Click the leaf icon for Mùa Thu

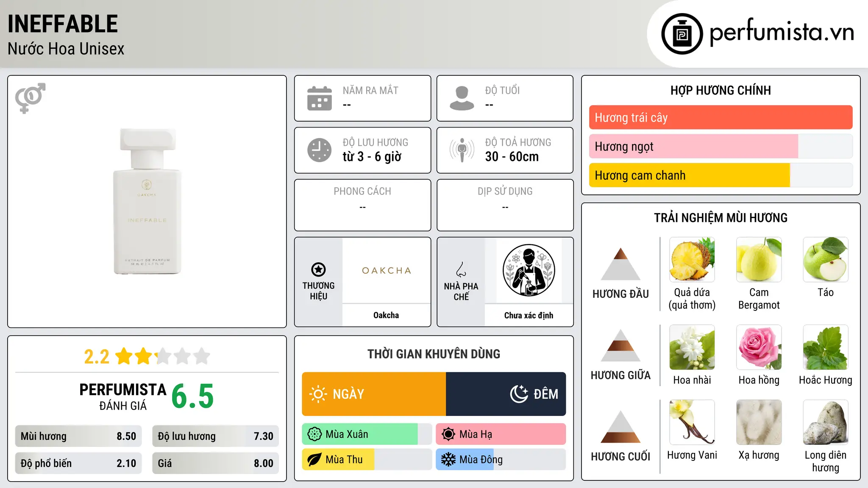click(x=314, y=460)
